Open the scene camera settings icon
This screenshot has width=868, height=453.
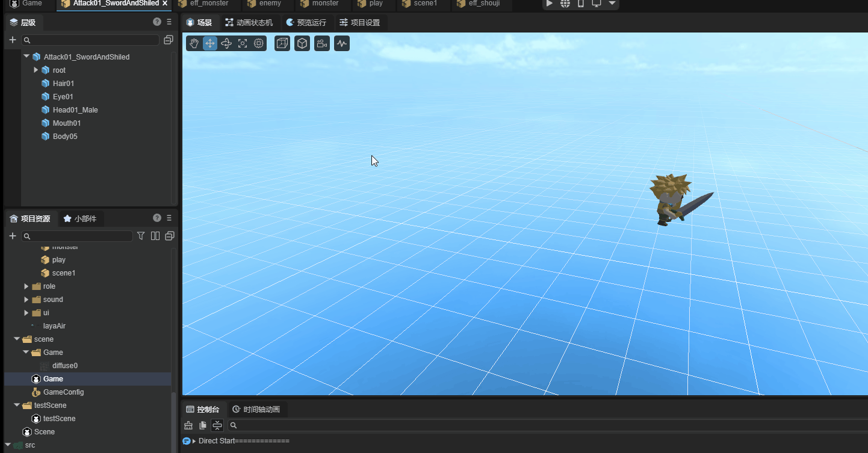pyautogui.click(x=322, y=43)
